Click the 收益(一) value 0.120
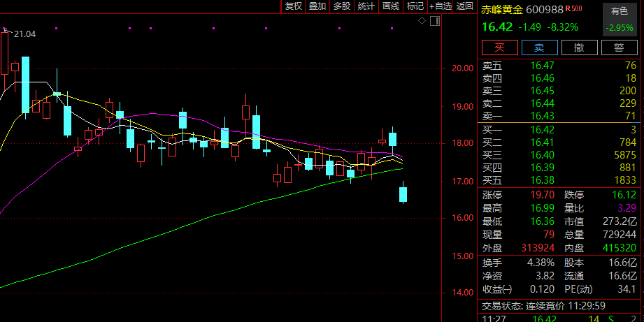The image size is (644, 322). (542, 290)
